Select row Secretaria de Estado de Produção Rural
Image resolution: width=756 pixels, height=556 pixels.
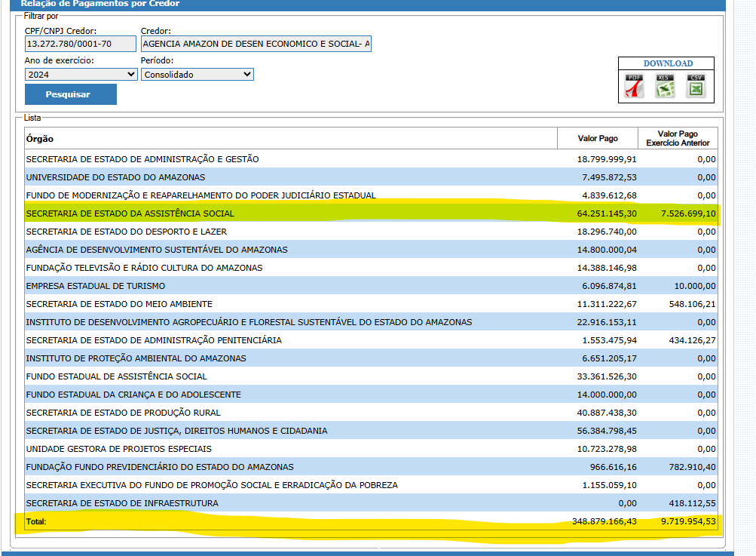371,413
